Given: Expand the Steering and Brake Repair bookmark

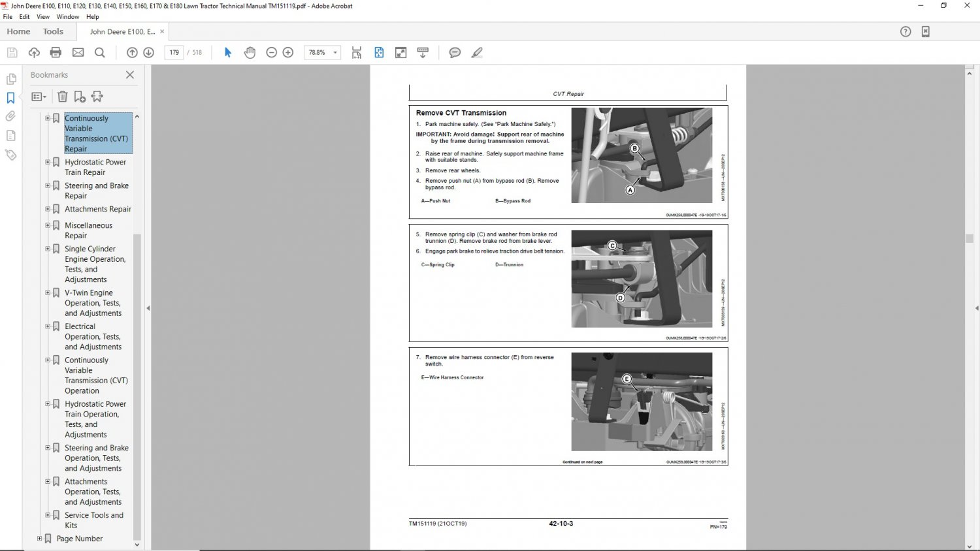Looking at the screenshot, I should click(48, 185).
